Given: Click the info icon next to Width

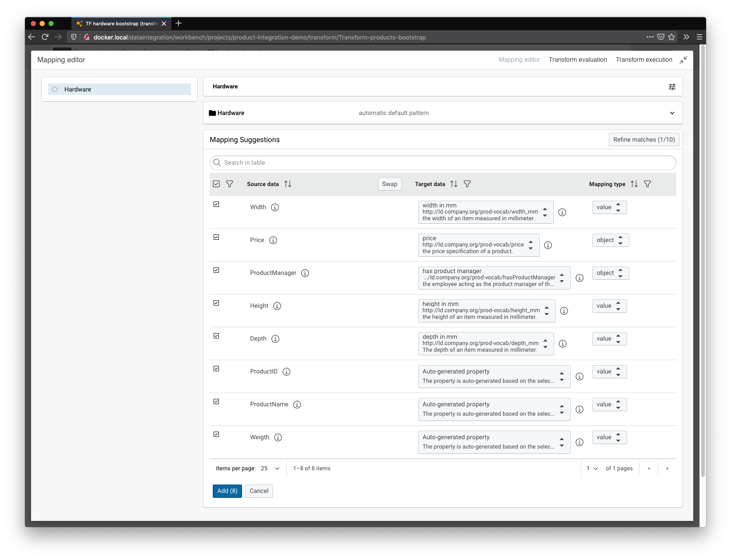Looking at the screenshot, I should click(275, 207).
